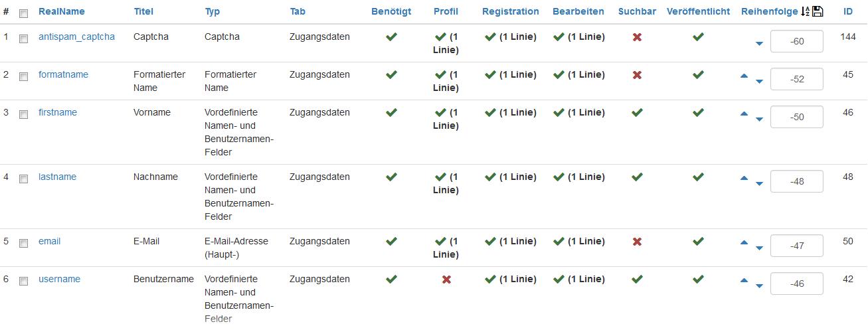The image size is (868, 330).
Task: Sort by the Veröffentlicht column header
Action: coord(698,11)
